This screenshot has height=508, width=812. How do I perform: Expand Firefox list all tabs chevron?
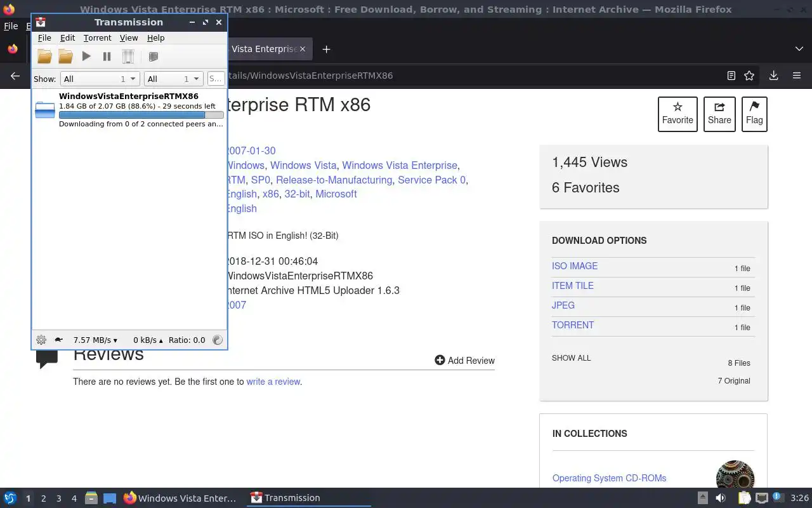[x=799, y=49]
